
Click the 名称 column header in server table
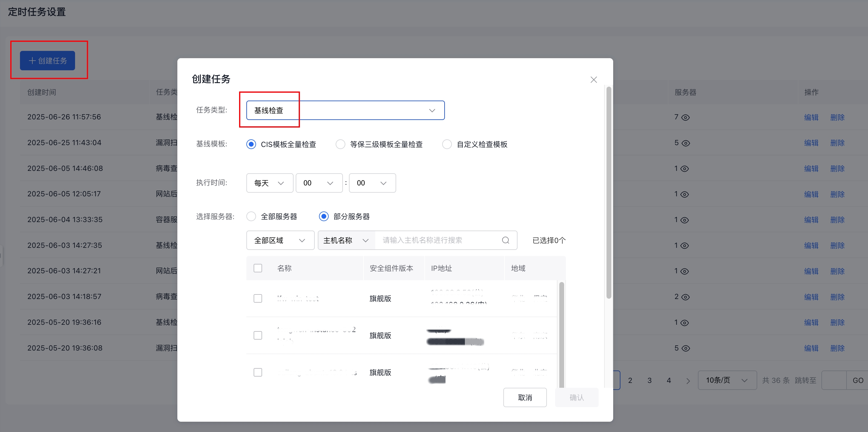click(284, 268)
